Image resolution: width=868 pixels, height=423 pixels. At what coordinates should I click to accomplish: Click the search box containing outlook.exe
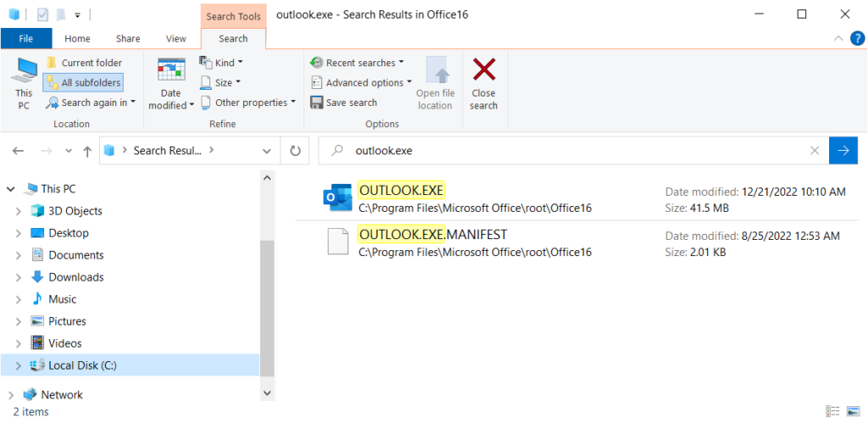(x=573, y=151)
